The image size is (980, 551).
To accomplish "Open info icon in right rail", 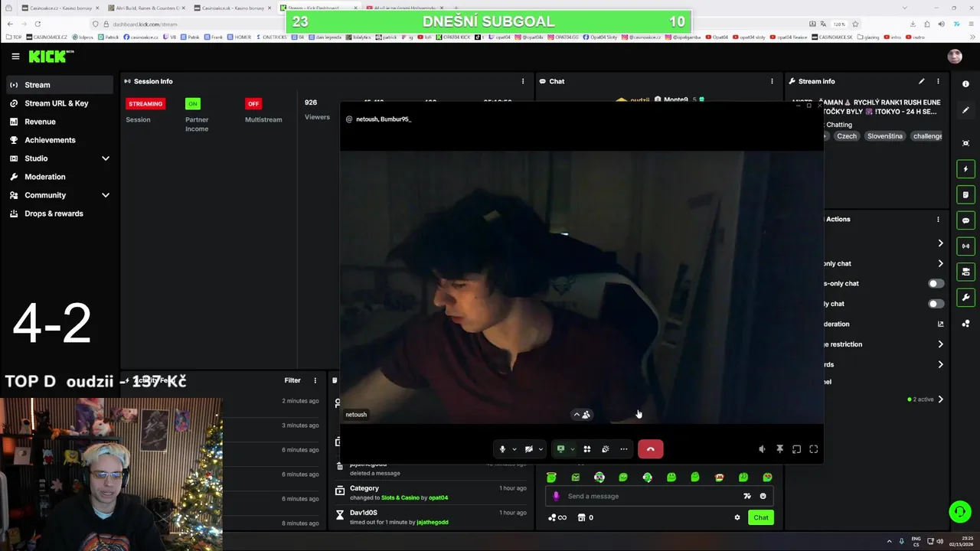I will (x=965, y=84).
